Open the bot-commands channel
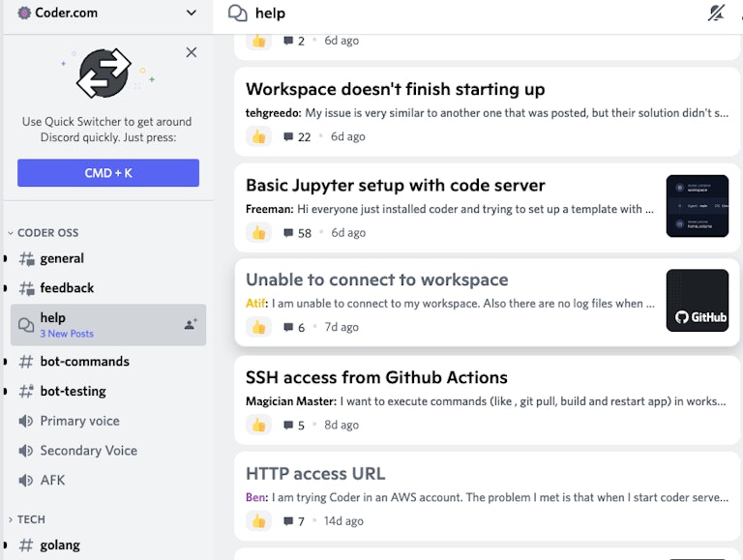Viewport: 743px width, 560px height. (108, 362)
